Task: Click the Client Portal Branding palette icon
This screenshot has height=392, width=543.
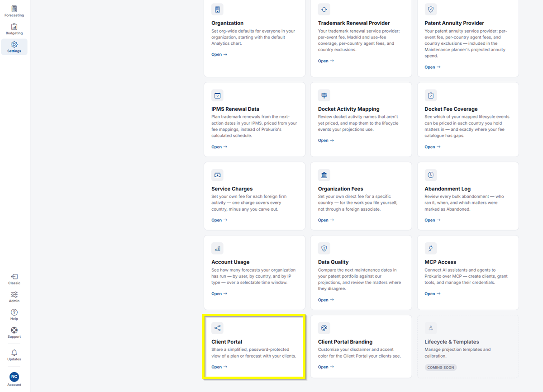Action: (x=324, y=328)
